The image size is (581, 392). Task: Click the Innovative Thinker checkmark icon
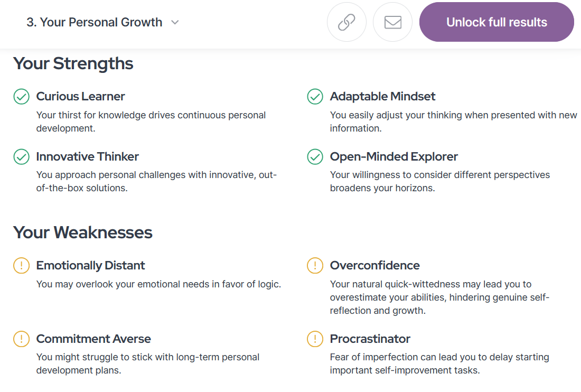pyautogui.click(x=22, y=157)
